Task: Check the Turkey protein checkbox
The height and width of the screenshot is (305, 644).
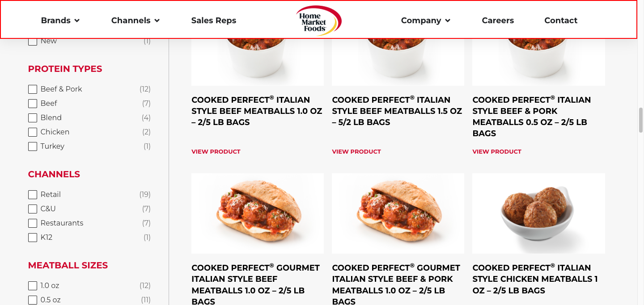Action: click(x=33, y=146)
